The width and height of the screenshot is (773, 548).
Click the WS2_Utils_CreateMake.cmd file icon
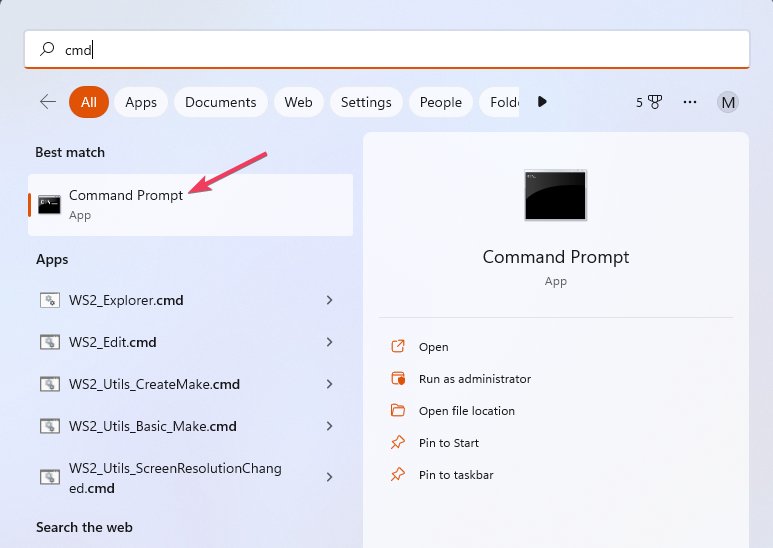click(x=50, y=384)
